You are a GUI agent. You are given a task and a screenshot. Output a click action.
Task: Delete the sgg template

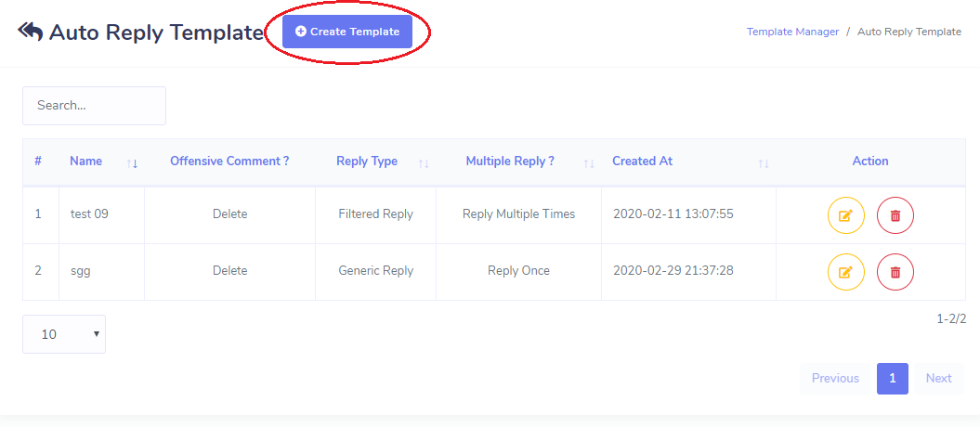895,272
